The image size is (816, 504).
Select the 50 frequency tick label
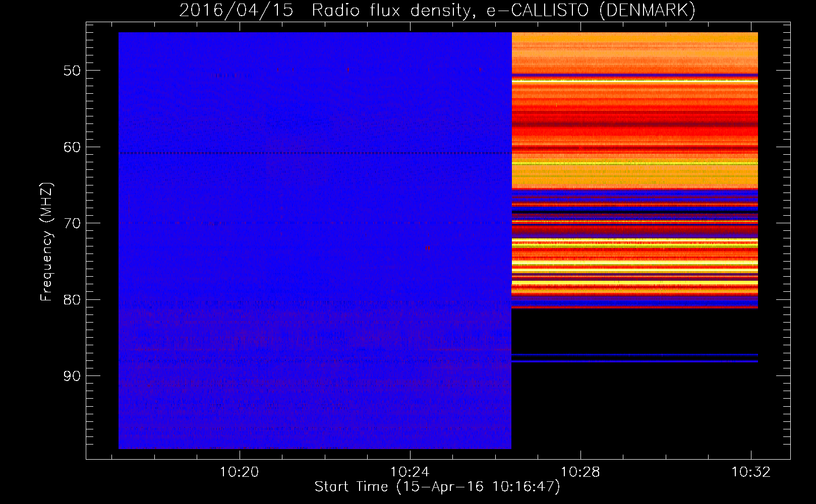[72, 71]
